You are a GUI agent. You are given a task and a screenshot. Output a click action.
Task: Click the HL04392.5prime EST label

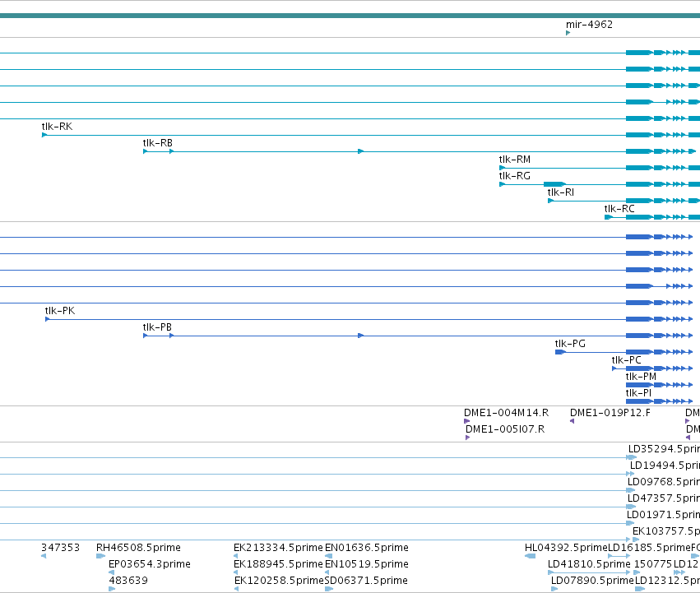pos(566,548)
